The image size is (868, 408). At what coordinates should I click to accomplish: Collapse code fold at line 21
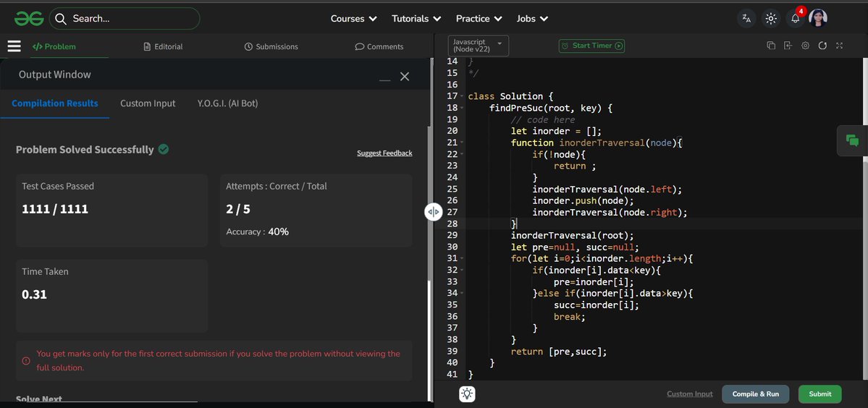[x=462, y=143]
